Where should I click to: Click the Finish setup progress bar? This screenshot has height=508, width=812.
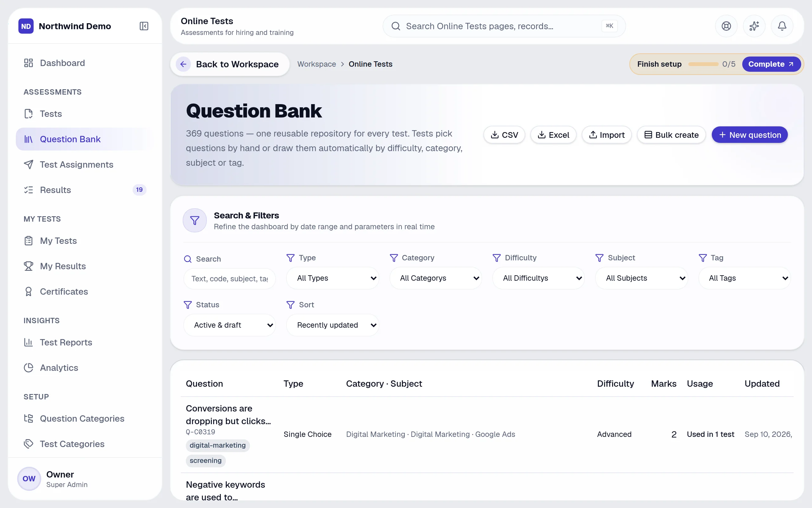point(703,64)
